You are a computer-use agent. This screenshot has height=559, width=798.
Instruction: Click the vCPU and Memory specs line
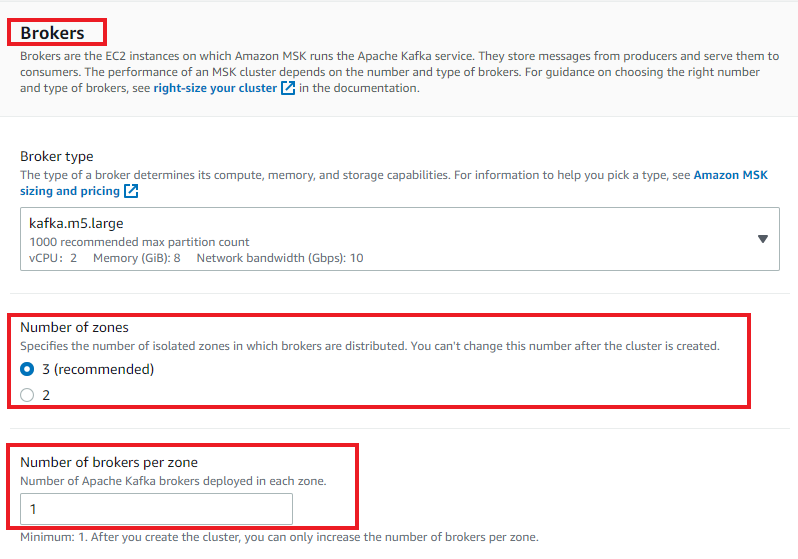[196, 258]
